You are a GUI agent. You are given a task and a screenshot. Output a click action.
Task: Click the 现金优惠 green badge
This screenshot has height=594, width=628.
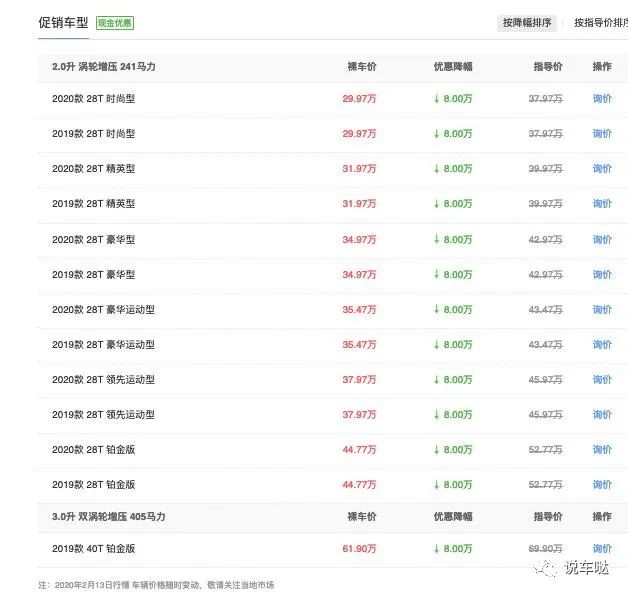115,23
